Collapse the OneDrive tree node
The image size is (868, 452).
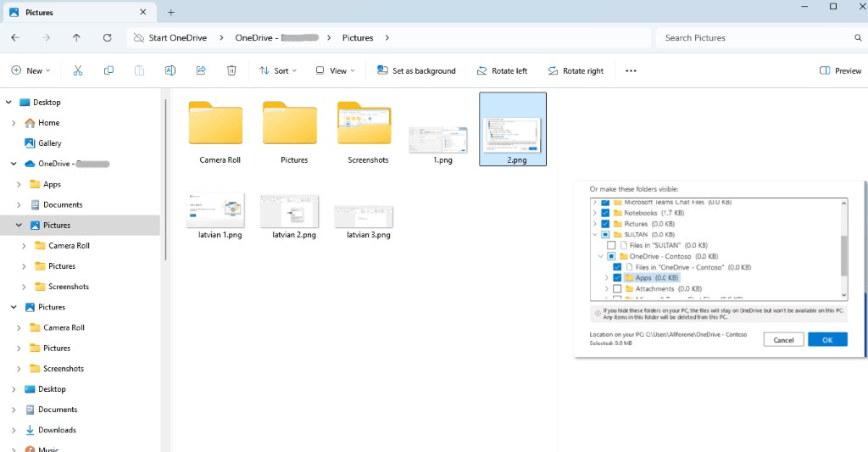[x=14, y=164]
